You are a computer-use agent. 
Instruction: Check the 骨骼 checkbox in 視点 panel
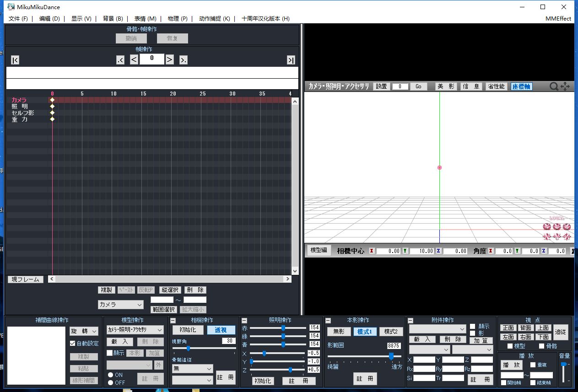point(542,346)
